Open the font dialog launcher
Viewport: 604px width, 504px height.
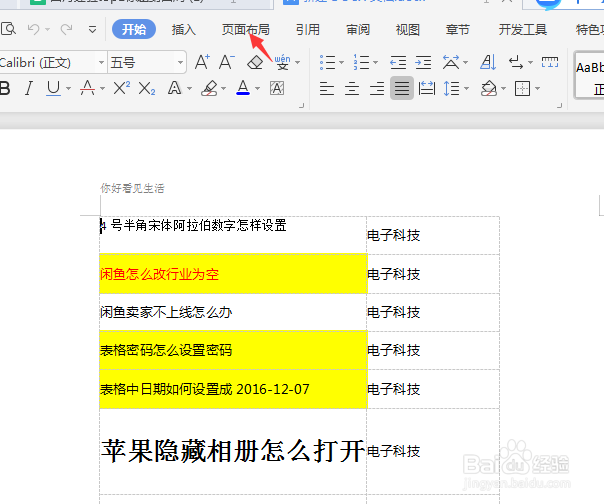tap(302, 105)
